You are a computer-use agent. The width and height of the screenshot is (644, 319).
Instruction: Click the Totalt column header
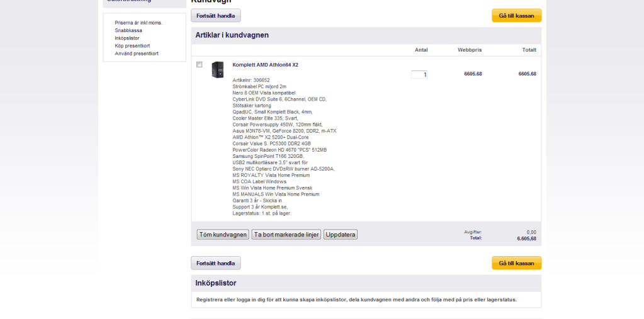coord(528,50)
